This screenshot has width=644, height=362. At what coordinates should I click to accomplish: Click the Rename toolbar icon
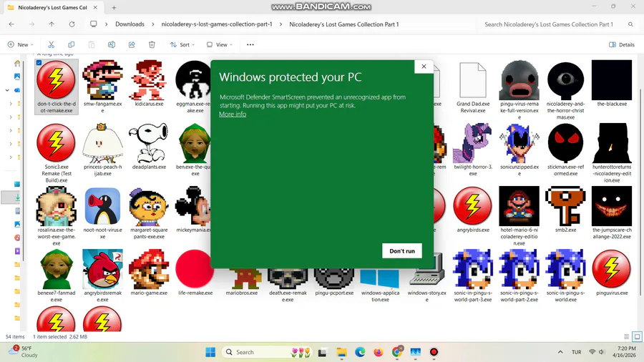click(112, 45)
